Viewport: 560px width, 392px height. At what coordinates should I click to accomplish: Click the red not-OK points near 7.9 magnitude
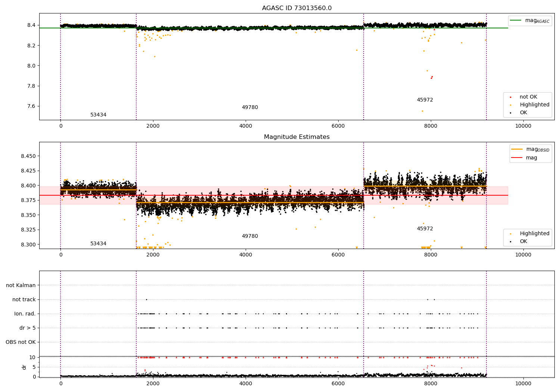click(x=432, y=77)
